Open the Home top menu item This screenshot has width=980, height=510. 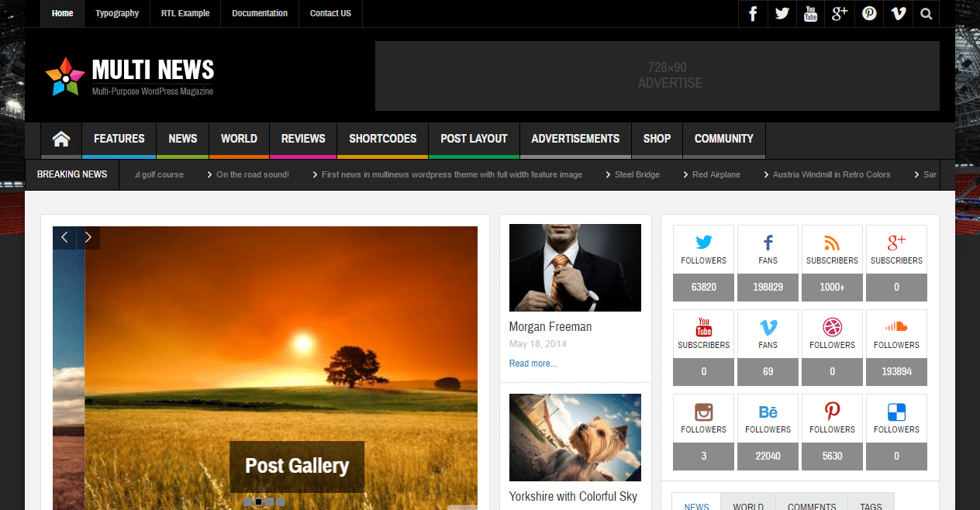click(x=63, y=13)
